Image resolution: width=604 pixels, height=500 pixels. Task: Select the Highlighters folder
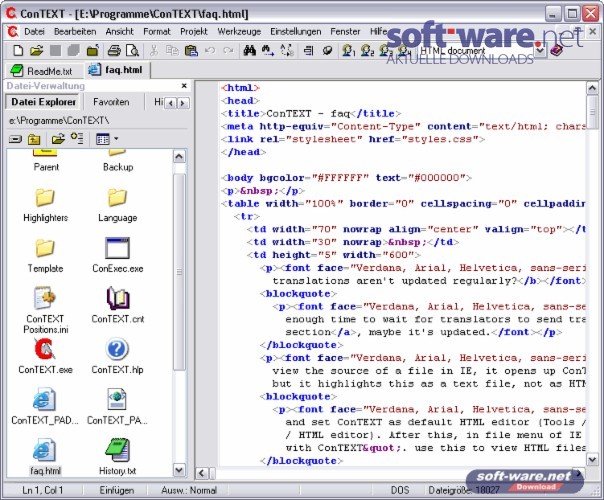[x=45, y=206]
